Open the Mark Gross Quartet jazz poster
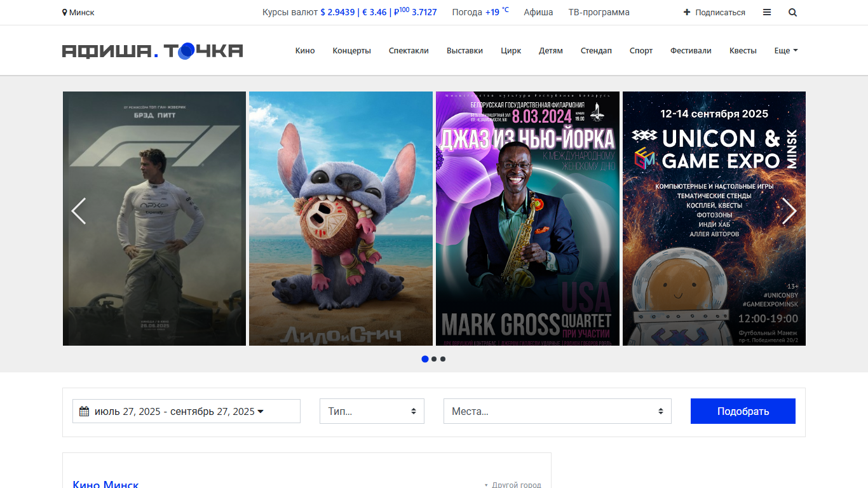868x488 pixels. [527, 219]
